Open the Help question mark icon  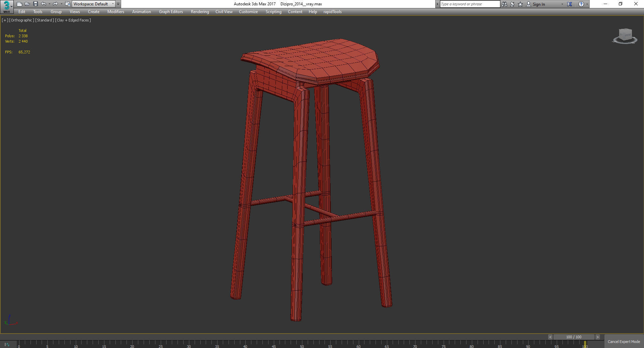(x=581, y=4)
